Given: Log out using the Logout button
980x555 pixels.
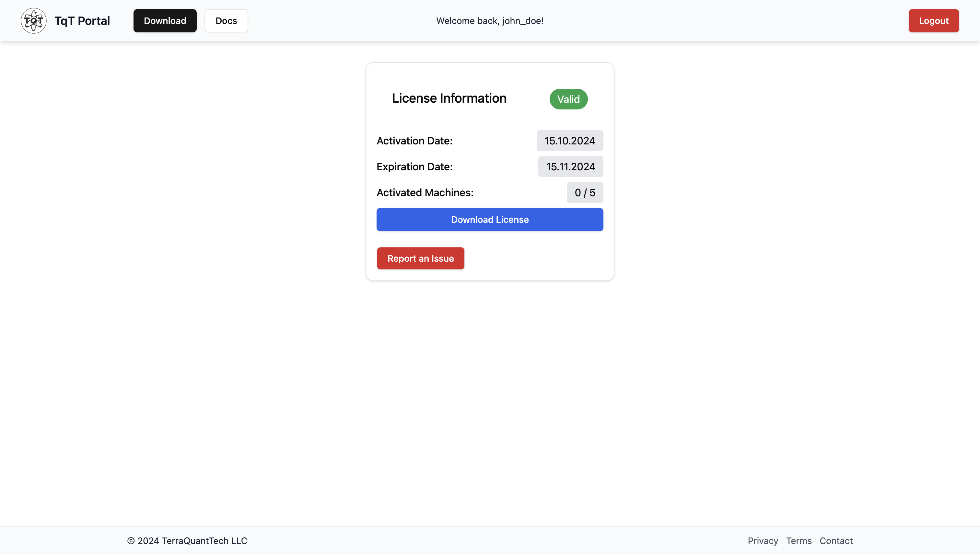Looking at the screenshot, I should 933,21.
